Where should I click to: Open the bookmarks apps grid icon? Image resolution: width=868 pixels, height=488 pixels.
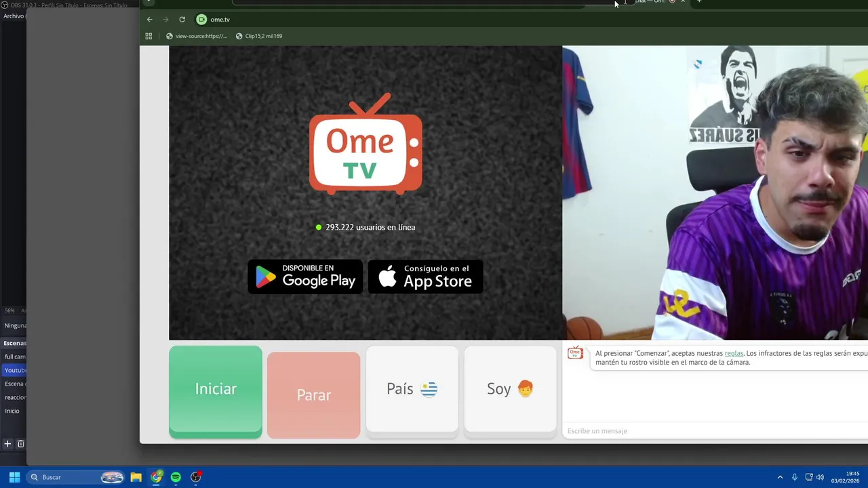pos(149,36)
